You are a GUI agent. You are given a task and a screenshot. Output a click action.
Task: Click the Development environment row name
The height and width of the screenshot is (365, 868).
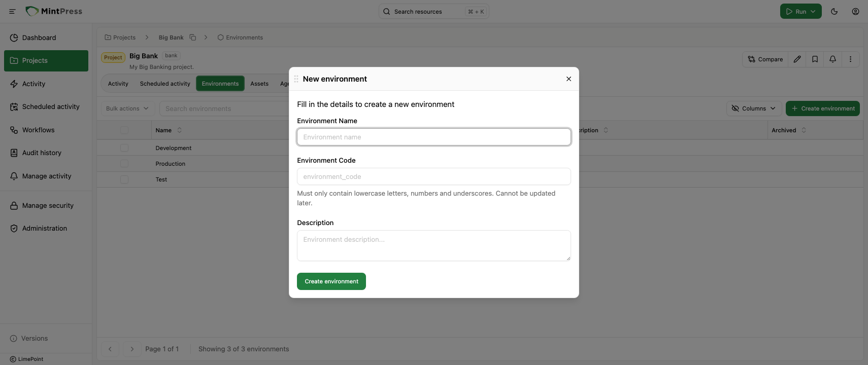(x=174, y=148)
